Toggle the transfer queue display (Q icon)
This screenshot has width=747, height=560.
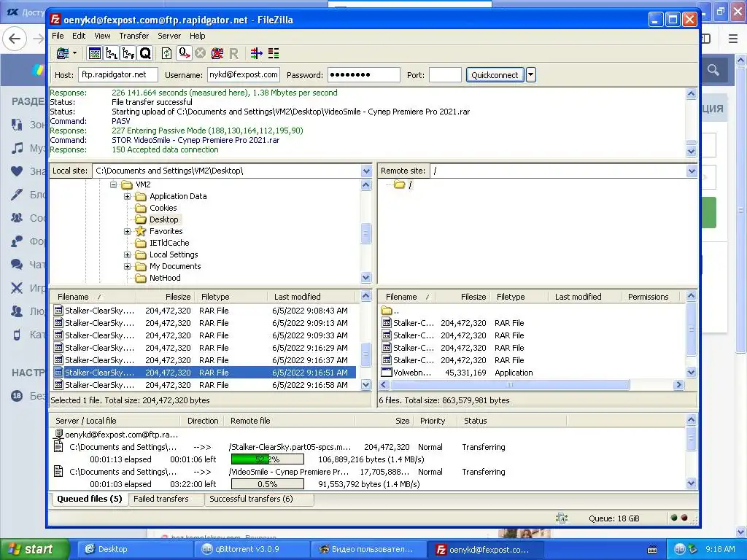[x=145, y=53]
